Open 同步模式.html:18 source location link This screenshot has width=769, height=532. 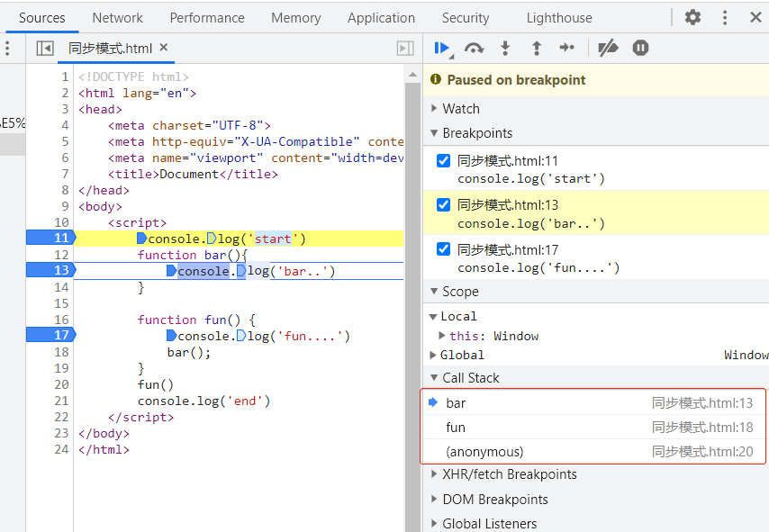tap(702, 427)
